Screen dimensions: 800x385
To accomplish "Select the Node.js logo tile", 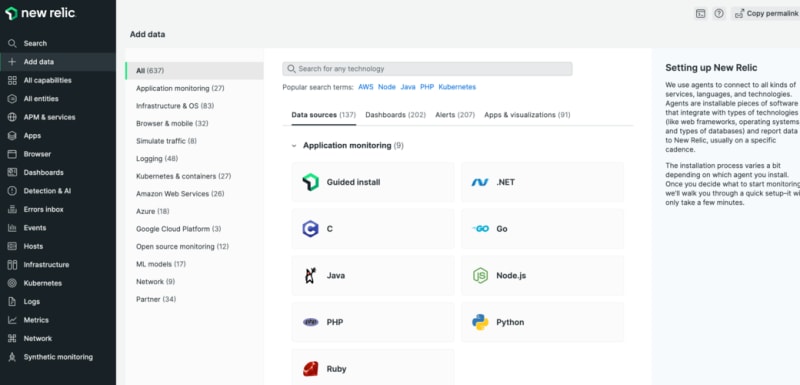I will (480, 275).
